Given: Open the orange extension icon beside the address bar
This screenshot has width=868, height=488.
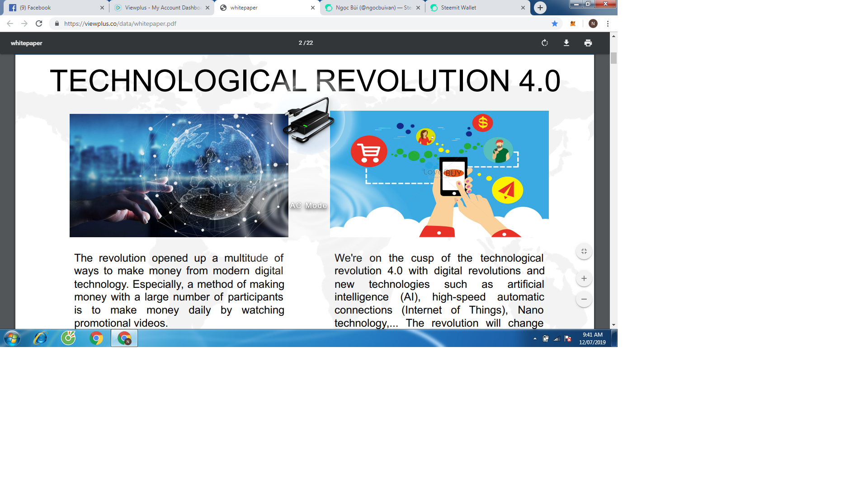Looking at the screenshot, I should tap(573, 23).
